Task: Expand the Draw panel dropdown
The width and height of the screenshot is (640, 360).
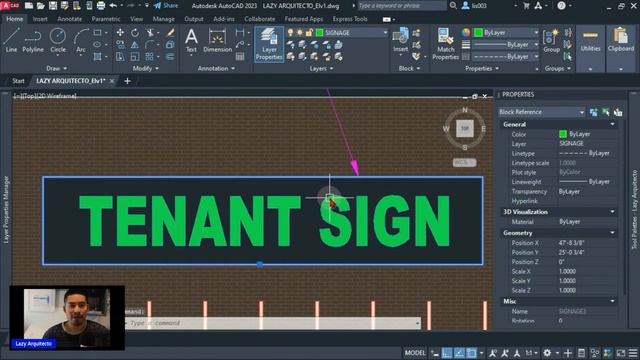Action: (x=56, y=69)
